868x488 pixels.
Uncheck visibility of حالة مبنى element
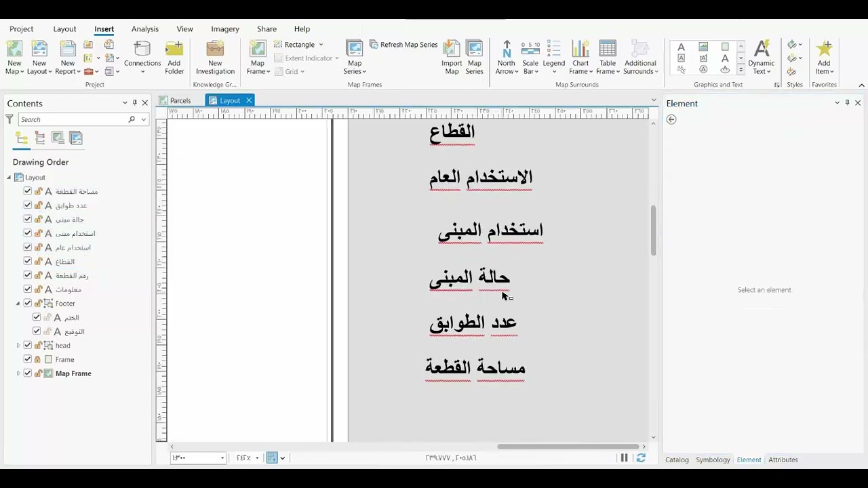coord(27,219)
